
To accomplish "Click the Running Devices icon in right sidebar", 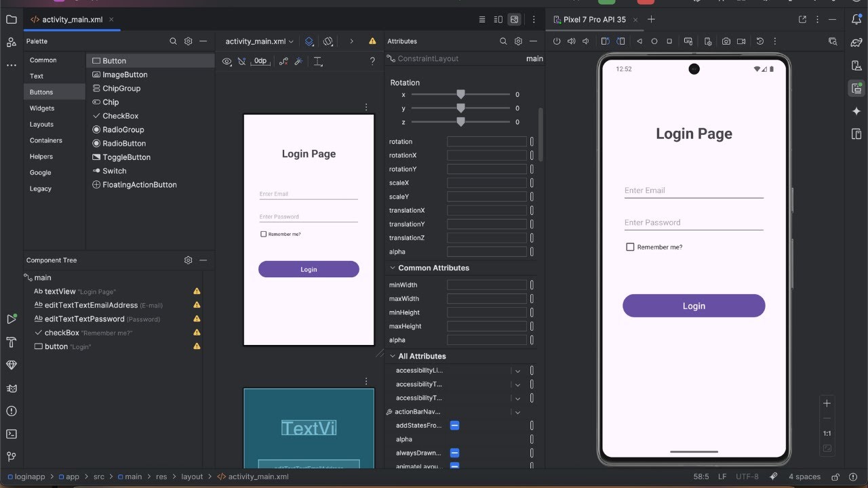I will click(856, 88).
